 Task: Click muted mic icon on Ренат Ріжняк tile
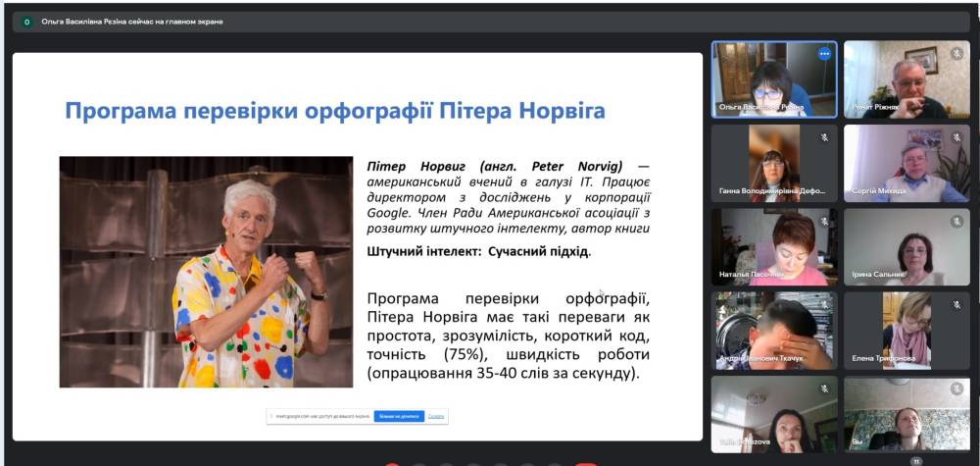coord(955,54)
